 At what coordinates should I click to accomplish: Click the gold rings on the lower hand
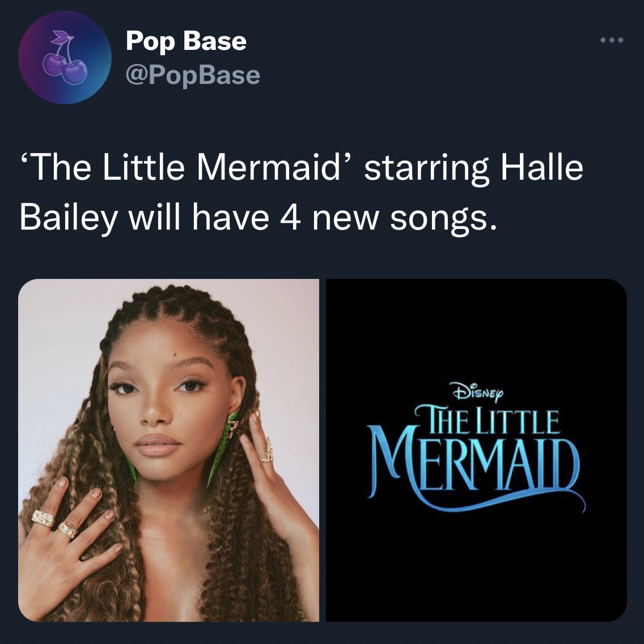[54, 524]
